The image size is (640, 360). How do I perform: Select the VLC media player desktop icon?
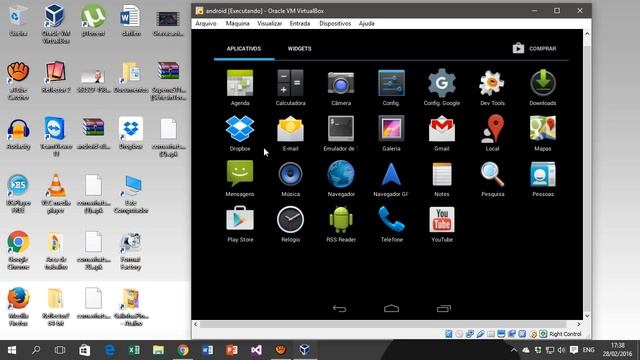tap(56, 193)
